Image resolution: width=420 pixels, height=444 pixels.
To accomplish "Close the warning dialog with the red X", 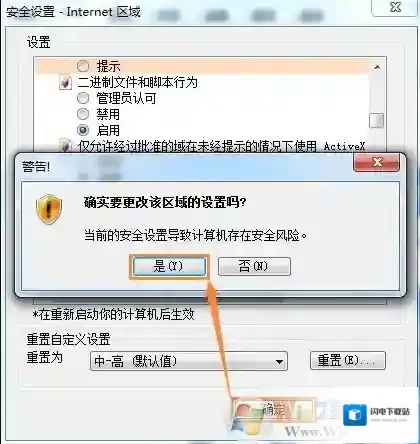I will click(x=377, y=162).
